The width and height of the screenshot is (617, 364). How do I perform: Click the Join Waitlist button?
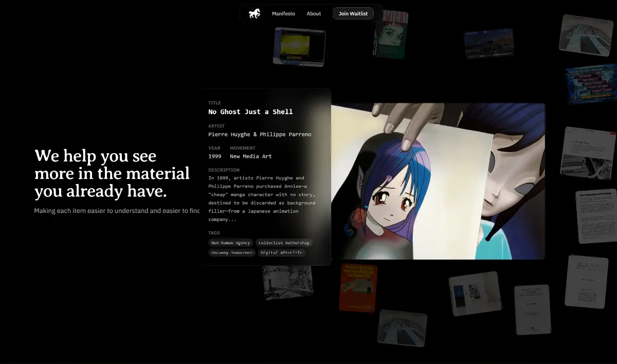tap(353, 13)
